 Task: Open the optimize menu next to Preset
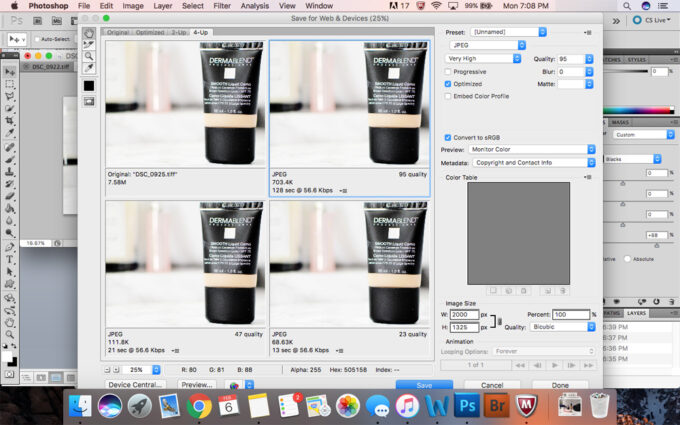tap(588, 32)
